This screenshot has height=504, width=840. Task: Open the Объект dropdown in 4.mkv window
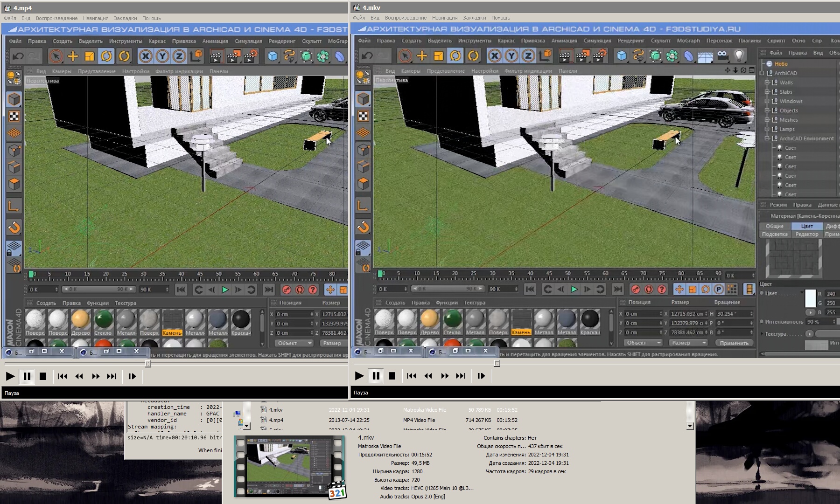point(643,343)
